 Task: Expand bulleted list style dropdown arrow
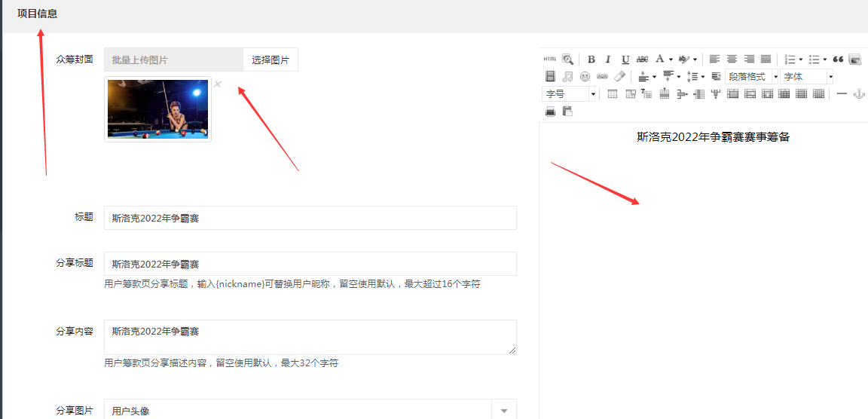[x=824, y=60]
